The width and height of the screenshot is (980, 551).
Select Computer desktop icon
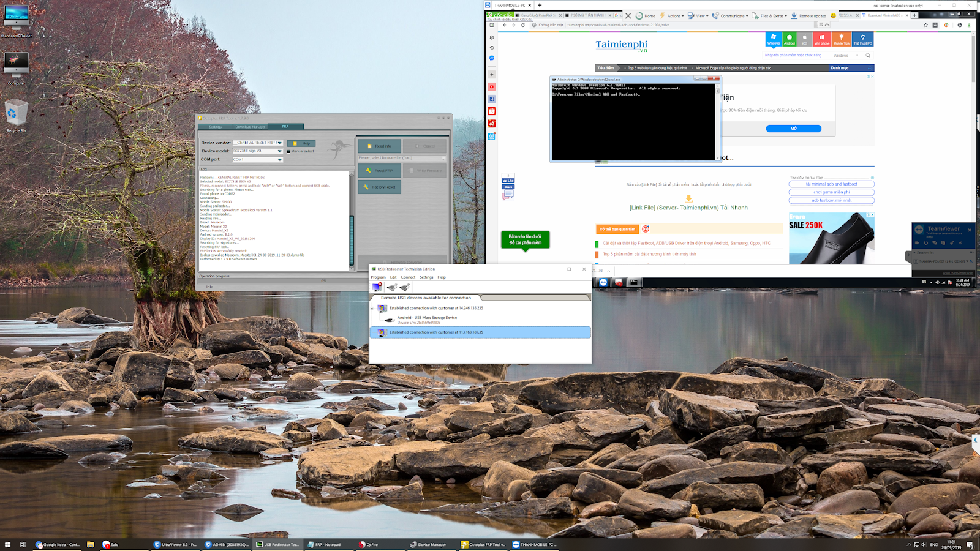pyautogui.click(x=17, y=69)
